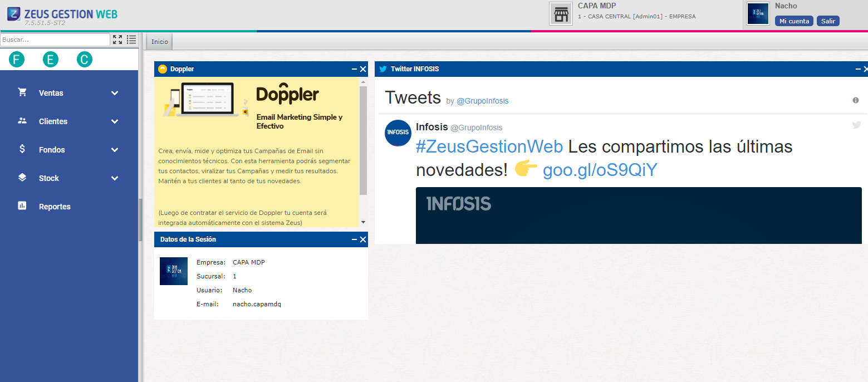Close the Doppler panel
The image size is (868, 382).
tap(363, 69)
